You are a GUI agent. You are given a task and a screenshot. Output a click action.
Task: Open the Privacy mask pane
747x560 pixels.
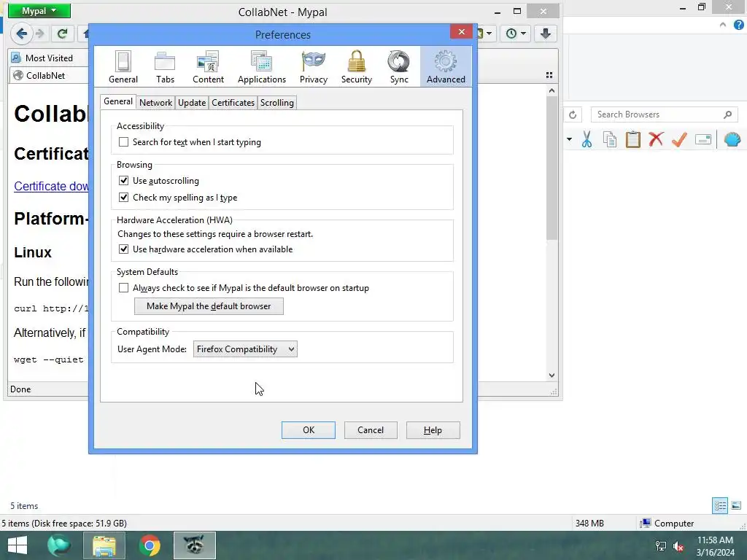(314, 67)
